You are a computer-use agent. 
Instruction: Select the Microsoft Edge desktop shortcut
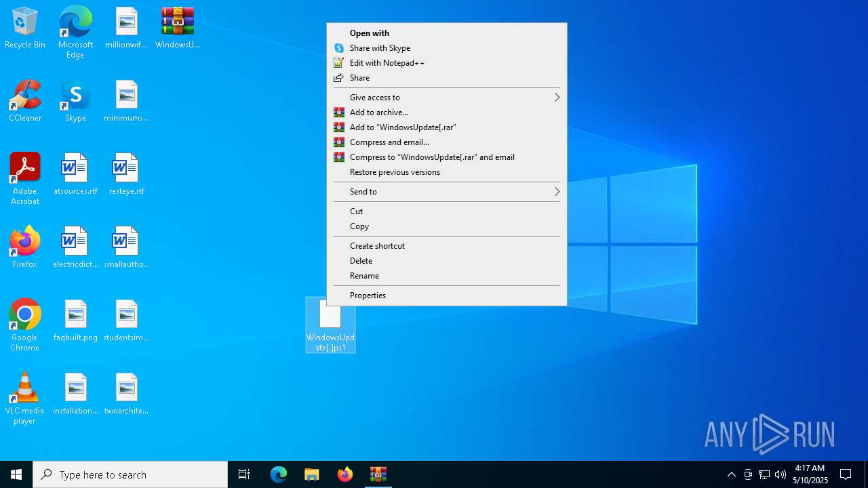tap(75, 33)
